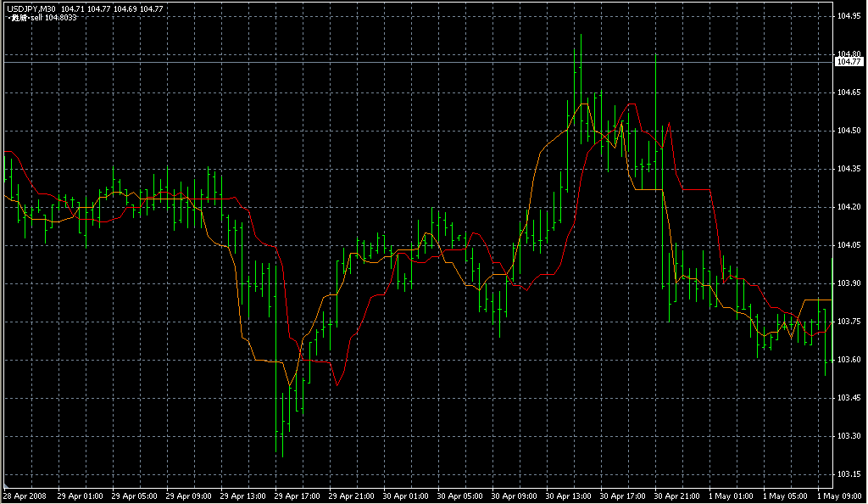
Task: Select the 29 Apr 09:00 time marker
Action: pos(188,496)
